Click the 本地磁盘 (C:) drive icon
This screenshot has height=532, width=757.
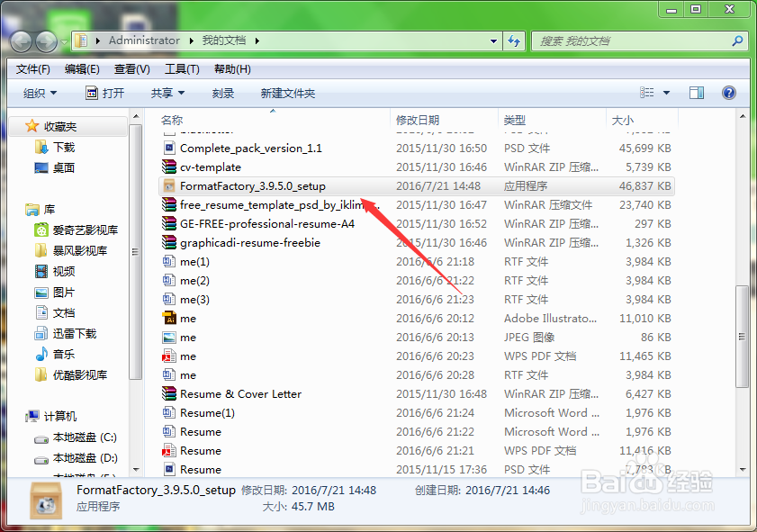click(41, 438)
